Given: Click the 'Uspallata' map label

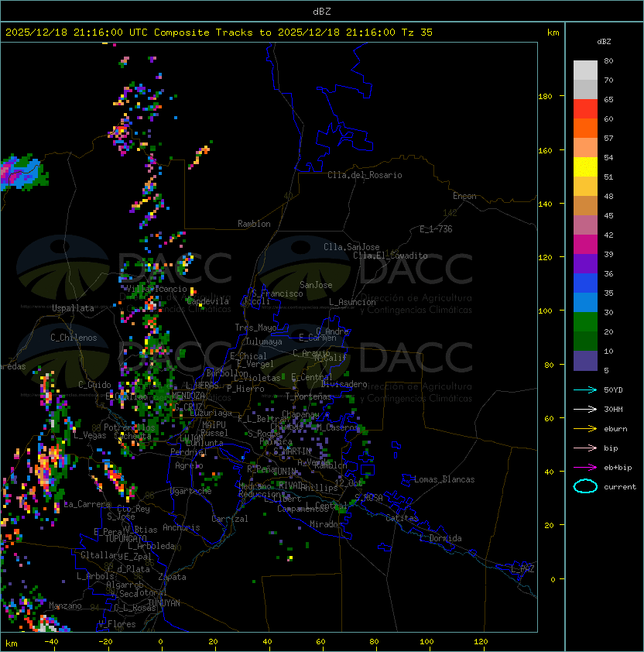Looking at the screenshot, I should point(73,308).
